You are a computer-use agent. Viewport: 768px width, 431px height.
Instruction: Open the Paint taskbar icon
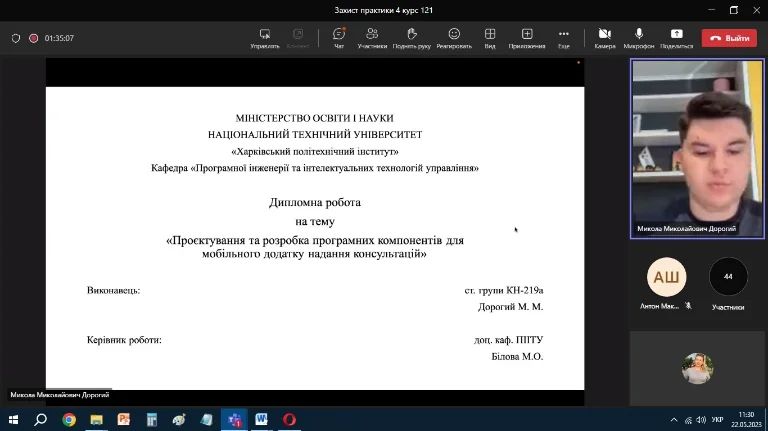point(179,420)
